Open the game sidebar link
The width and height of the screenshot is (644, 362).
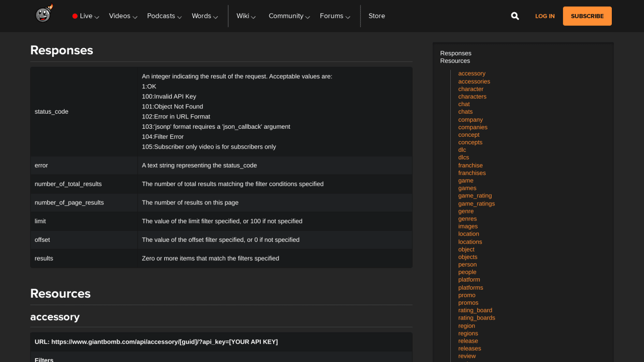466,180
